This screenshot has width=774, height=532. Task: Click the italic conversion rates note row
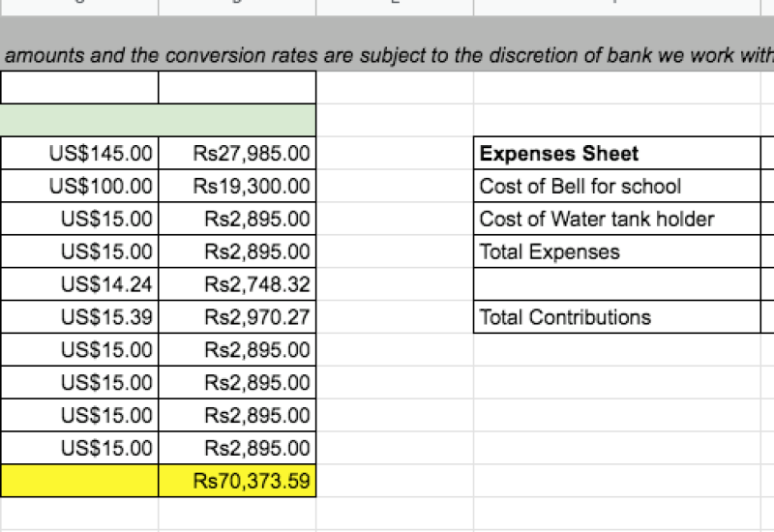click(x=387, y=55)
